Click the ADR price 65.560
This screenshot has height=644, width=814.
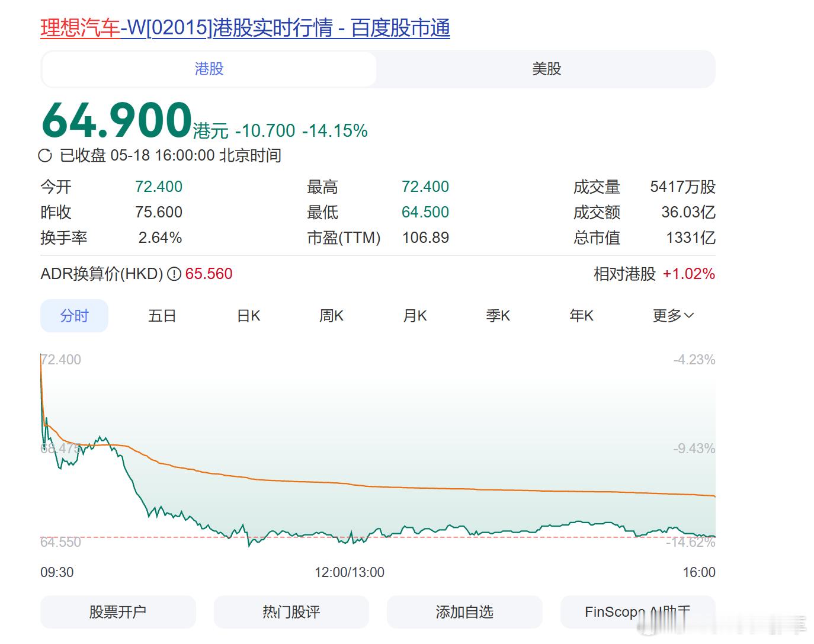coord(209,274)
